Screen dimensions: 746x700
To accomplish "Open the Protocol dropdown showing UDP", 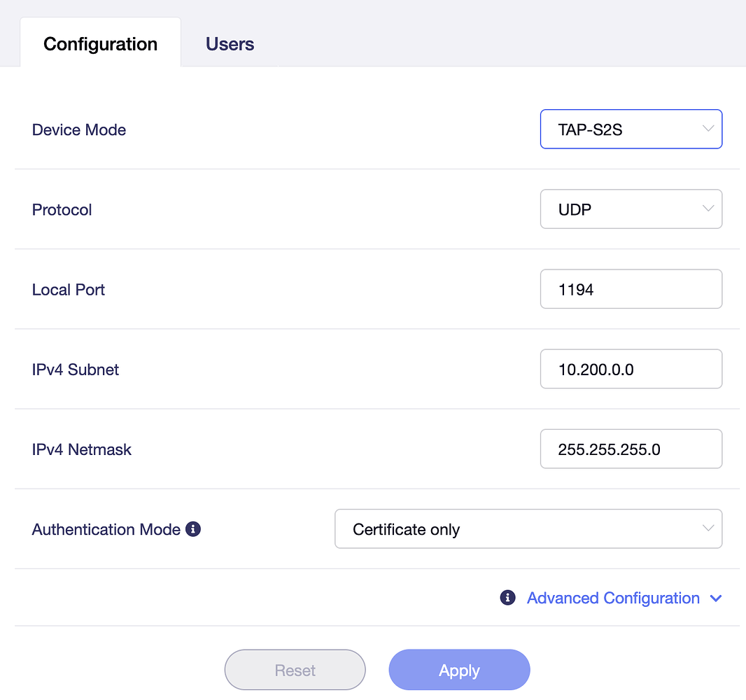I will point(631,209).
